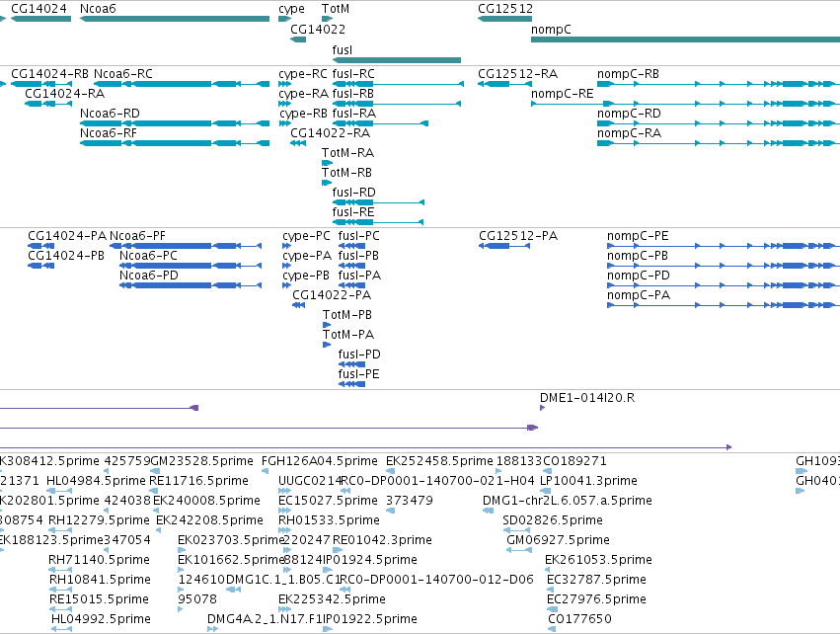Select EST GM23528.5prime
This screenshot has height=634, width=840.
click(x=155, y=471)
